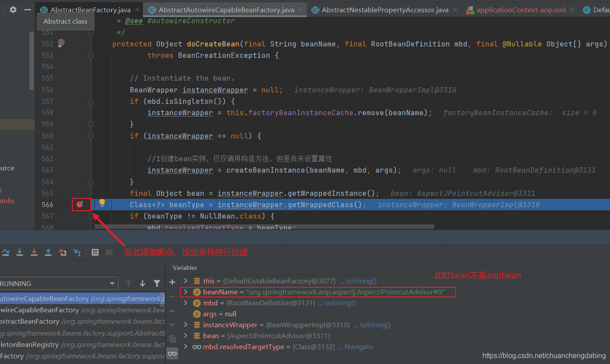Viewport: 610px width, 364px height.
Task: Expand the bean variable node
Action: pyautogui.click(x=185, y=336)
